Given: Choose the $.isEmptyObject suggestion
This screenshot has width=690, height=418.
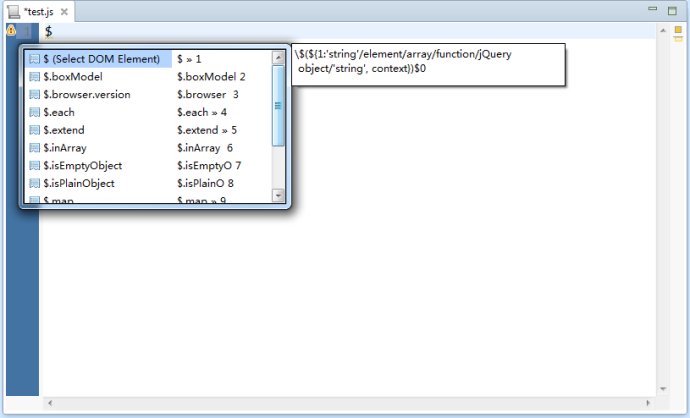Looking at the screenshot, I should point(82,165).
